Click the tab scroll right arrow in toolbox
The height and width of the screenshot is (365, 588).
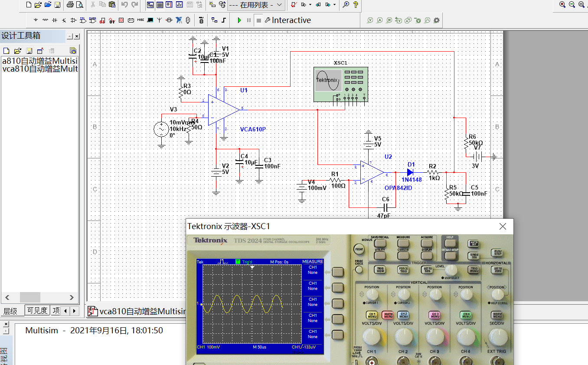75,311
